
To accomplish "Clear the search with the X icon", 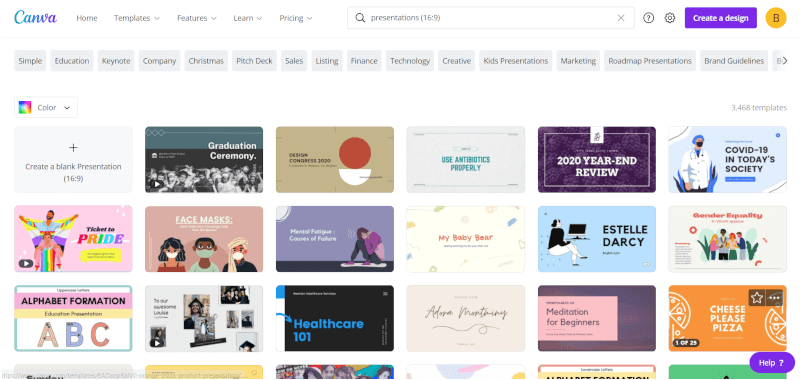I will tap(621, 18).
